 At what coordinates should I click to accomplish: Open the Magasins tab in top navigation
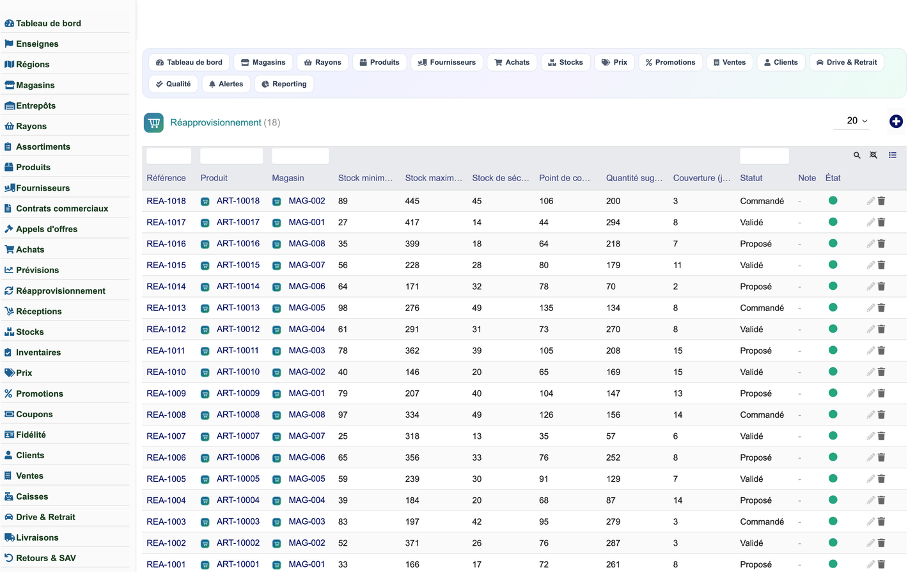[263, 62]
